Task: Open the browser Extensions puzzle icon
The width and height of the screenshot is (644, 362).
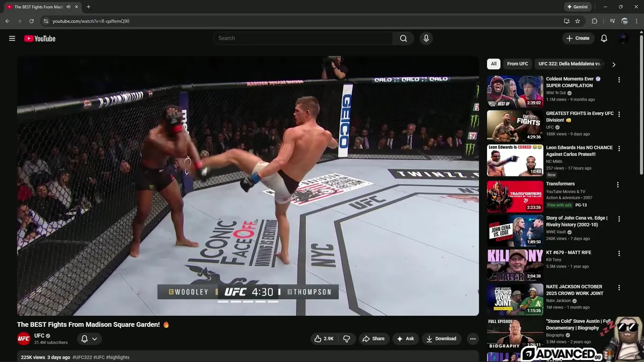Action: coord(594,21)
